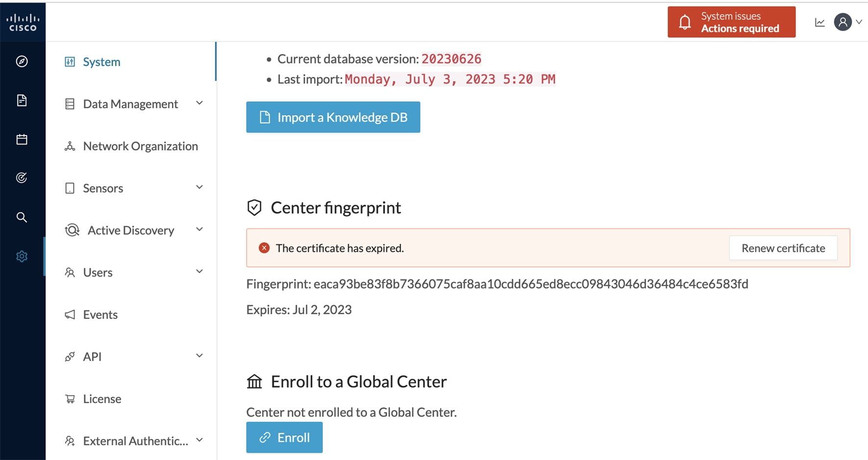Open System issues Actions required alert
The width and height of the screenshot is (868, 460).
click(731, 22)
